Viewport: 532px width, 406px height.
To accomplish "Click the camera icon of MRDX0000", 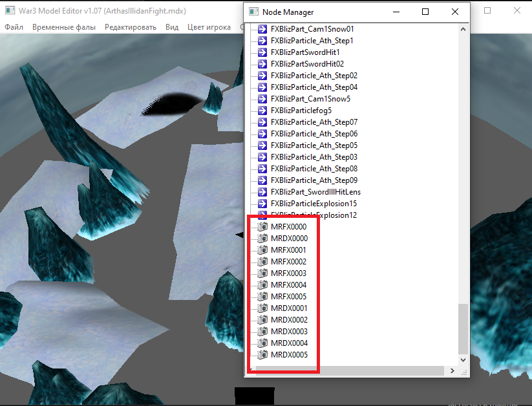I will [262, 239].
